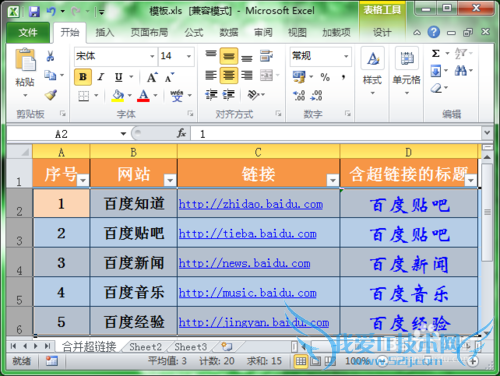Switch to 插入 tab
Image resolution: width=500 pixels, height=376 pixels.
tap(105, 33)
